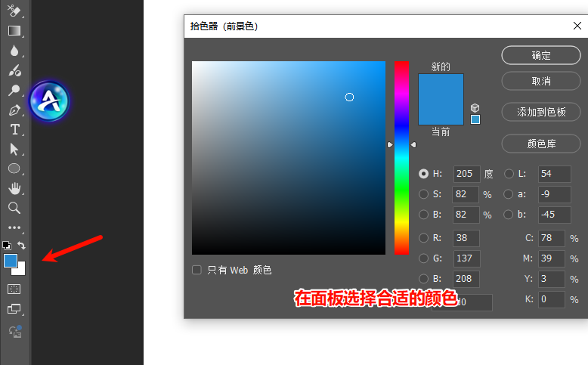
Task: Confirm color with the 确定 button
Action: pos(541,55)
